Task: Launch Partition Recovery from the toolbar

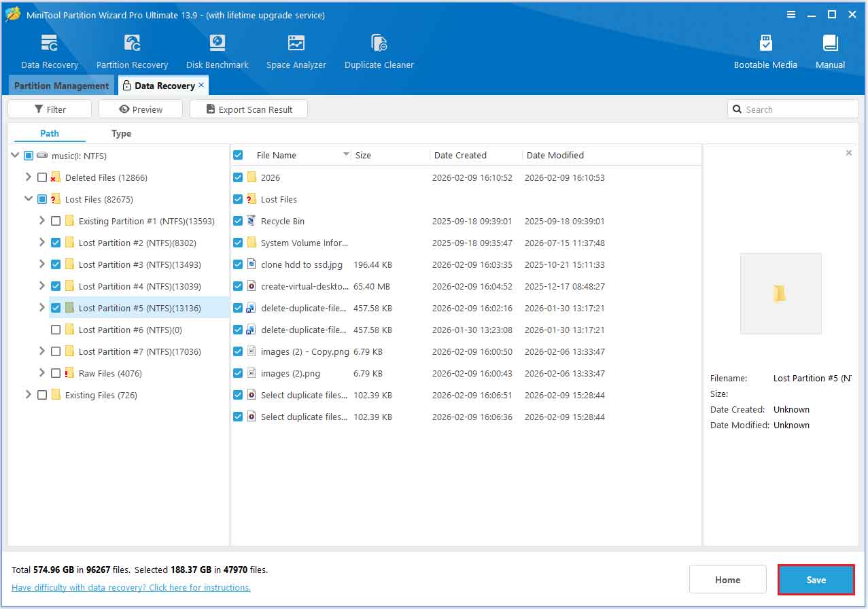Action: [x=132, y=43]
